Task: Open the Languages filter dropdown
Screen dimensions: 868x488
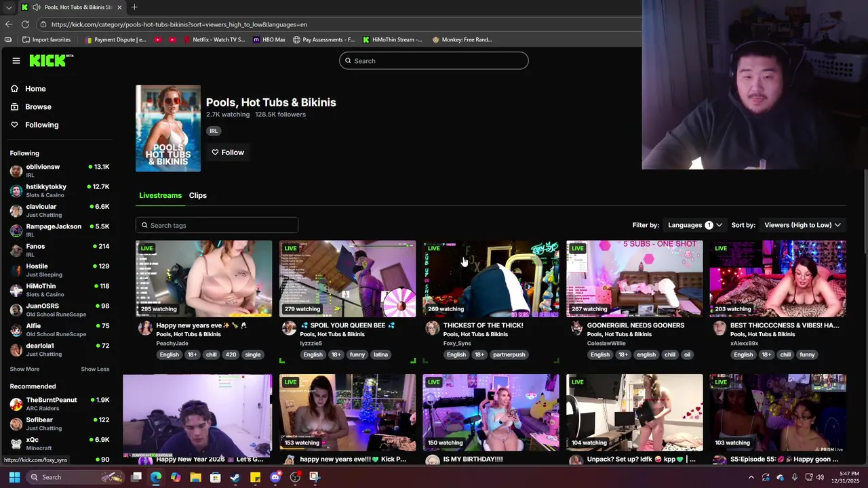Action: [695, 225]
